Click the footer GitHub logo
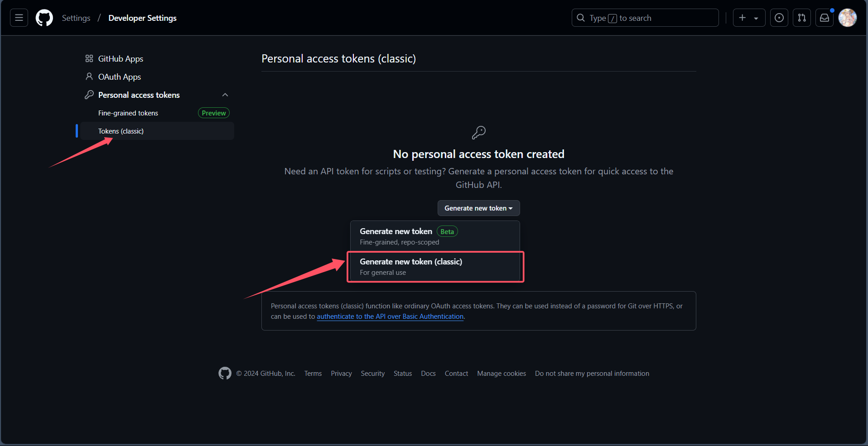The width and height of the screenshot is (868, 446). tap(225, 373)
